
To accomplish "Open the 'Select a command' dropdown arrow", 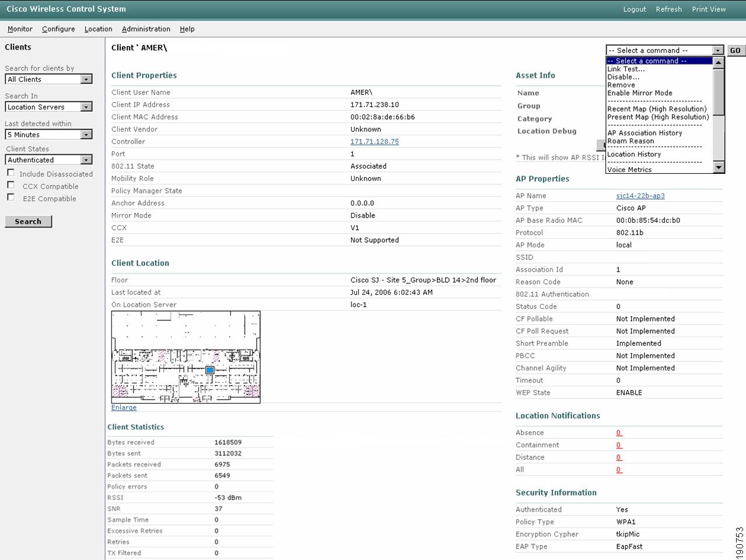I will (x=718, y=51).
